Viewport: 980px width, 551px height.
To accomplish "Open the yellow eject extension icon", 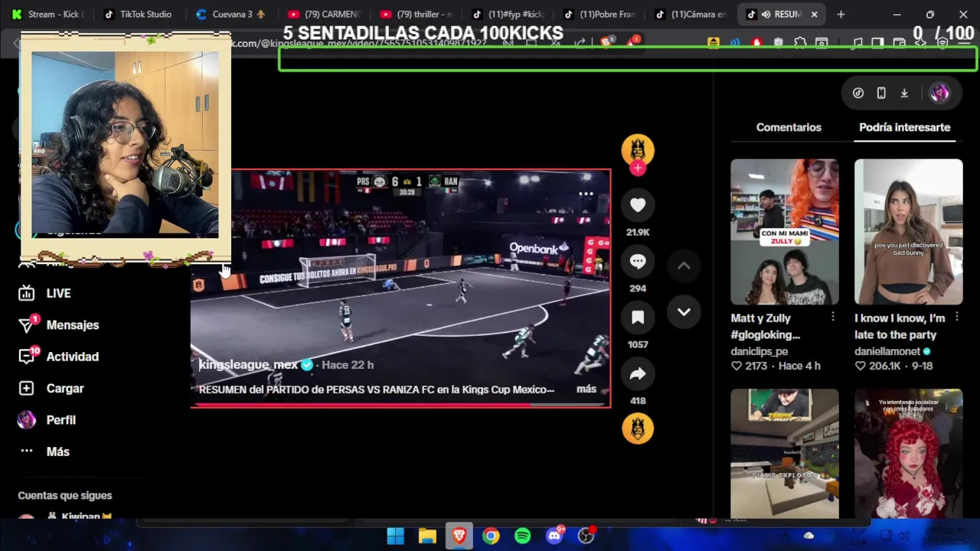I will pyautogui.click(x=714, y=43).
